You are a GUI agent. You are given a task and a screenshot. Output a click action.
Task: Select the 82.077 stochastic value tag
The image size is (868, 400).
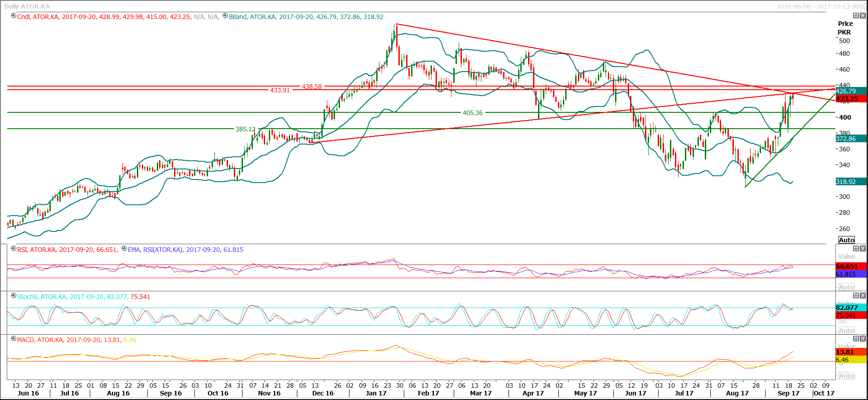click(x=851, y=308)
